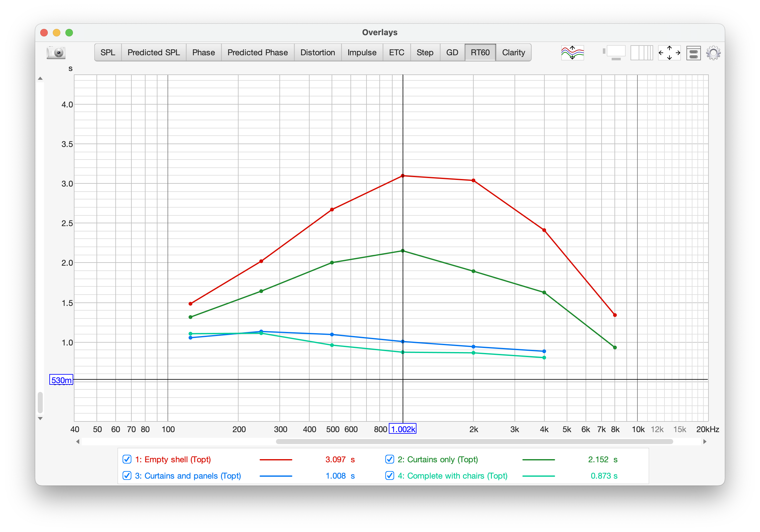Open graph settings gear icon
Screen dimensions: 760x532
[x=713, y=53]
